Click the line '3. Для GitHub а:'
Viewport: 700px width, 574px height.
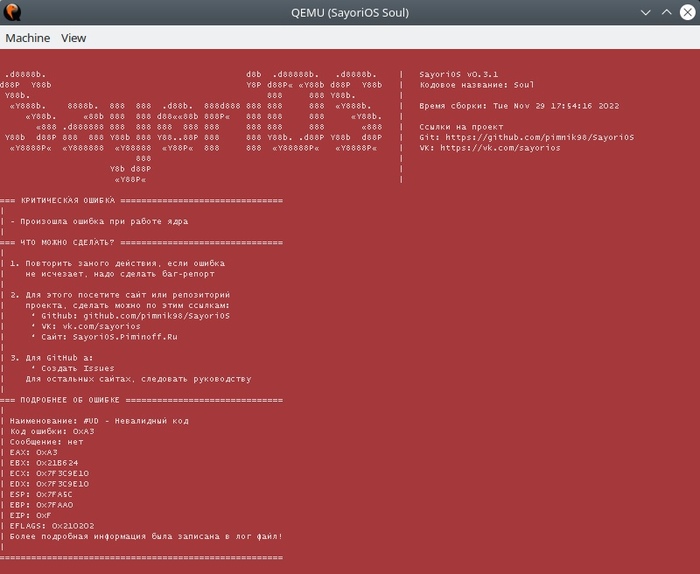[51, 358]
